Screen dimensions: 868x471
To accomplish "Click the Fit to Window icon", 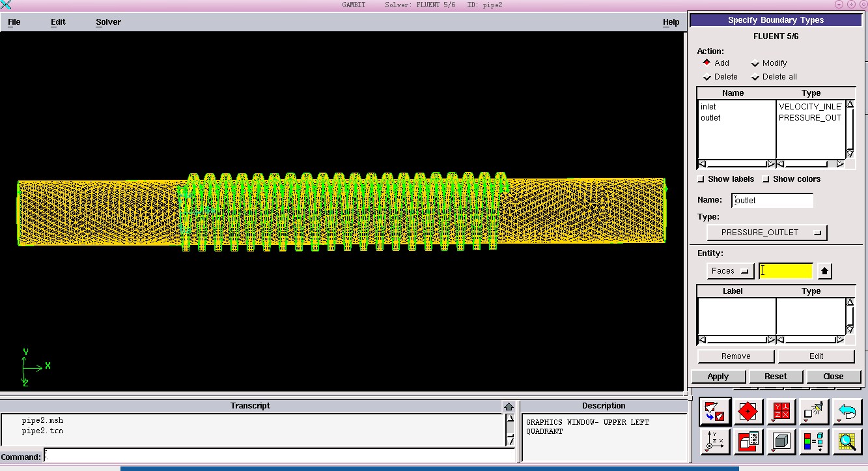I will pyautogui.click(x=715, y=411).
